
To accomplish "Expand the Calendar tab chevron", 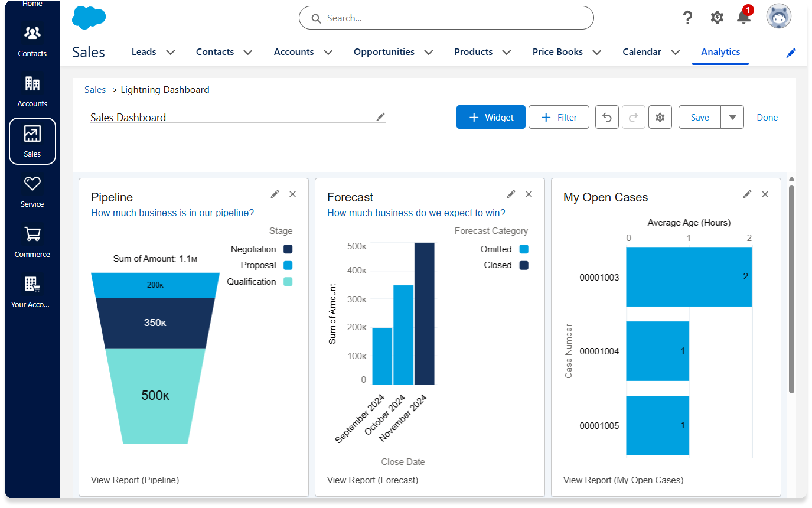I will [675, 52].
